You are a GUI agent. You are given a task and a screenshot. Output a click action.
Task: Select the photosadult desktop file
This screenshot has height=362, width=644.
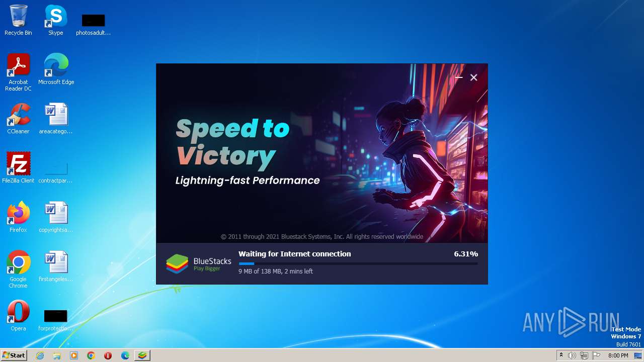93,24
